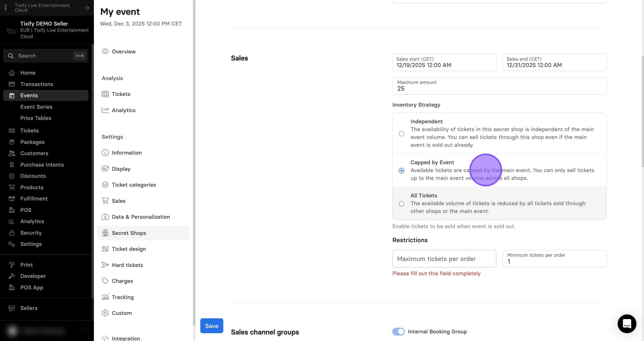Open the Event Series link

[x=36, y=107]
